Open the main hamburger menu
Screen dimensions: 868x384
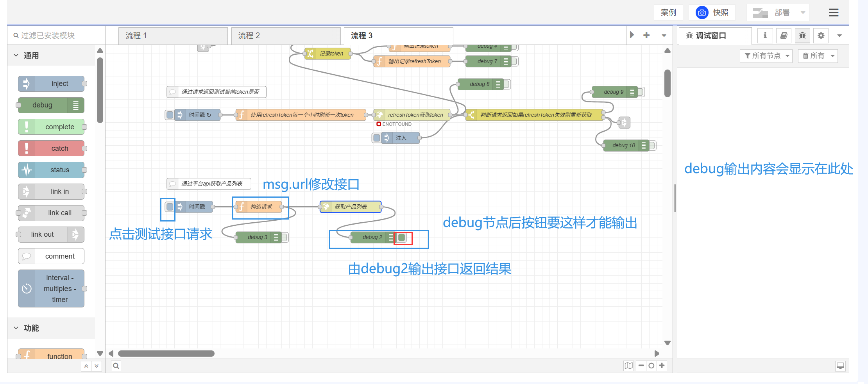(x=834, y=13)
